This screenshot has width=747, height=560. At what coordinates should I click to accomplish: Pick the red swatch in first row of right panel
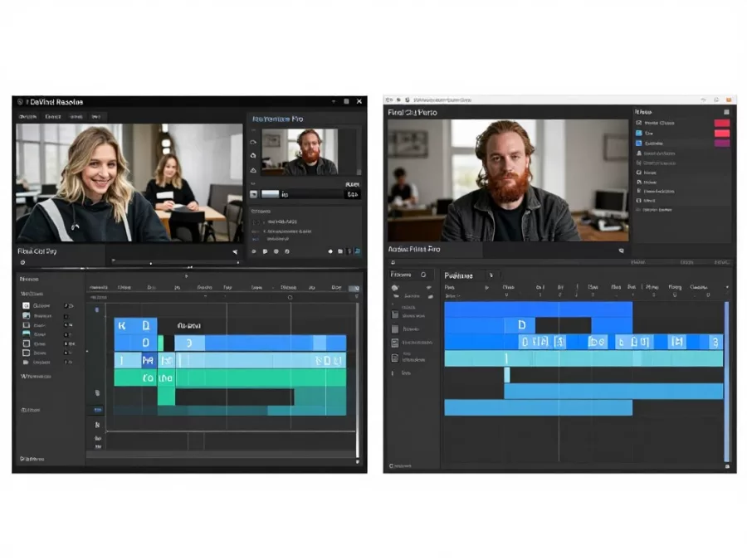coord(722,123)
